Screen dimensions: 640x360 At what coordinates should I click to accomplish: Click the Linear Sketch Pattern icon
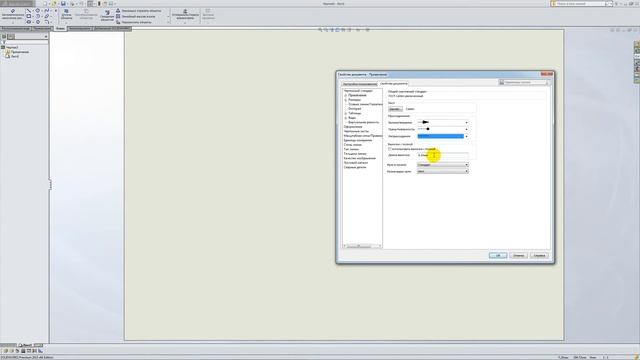click(x=118, y=16)
